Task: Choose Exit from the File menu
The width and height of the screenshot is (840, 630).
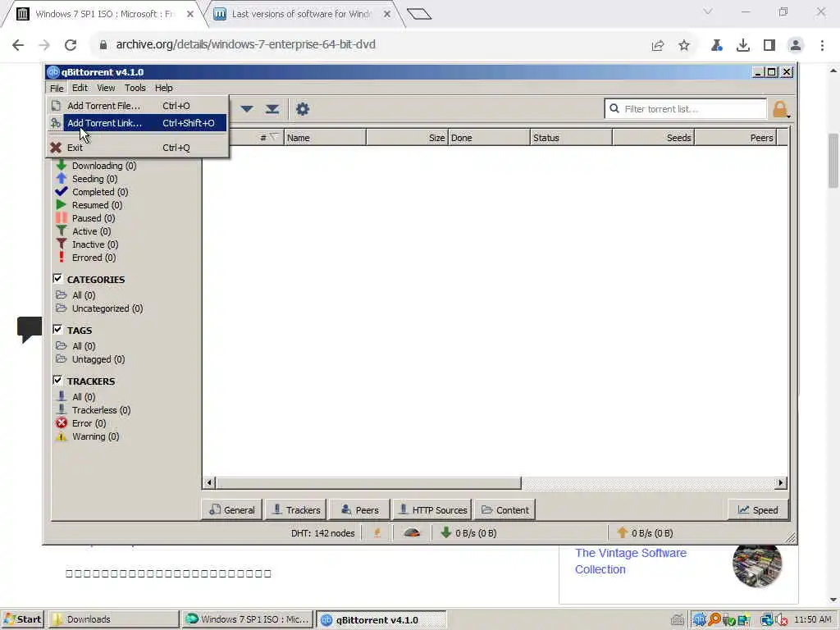Action: (x=137, y=148)
